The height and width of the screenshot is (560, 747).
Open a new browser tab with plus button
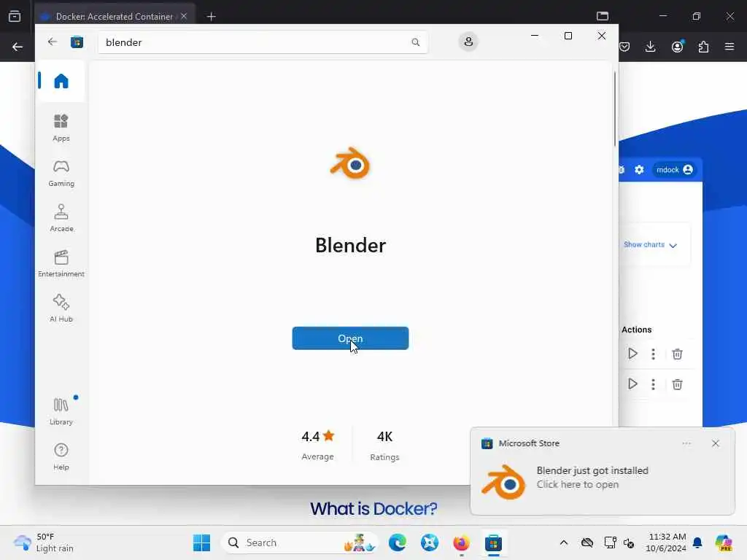point(211,16)
